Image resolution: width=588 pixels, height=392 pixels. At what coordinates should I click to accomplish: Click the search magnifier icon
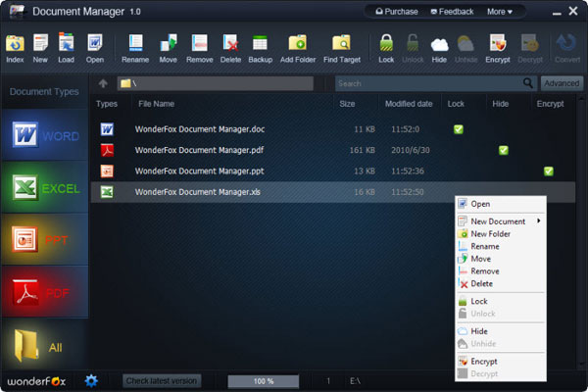pyautogui.click(x=527, y=83)
